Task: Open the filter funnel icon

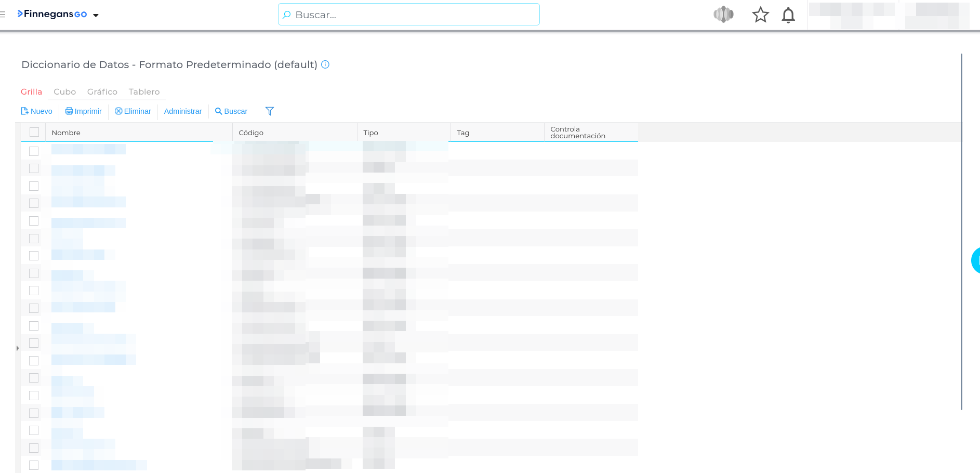Action: [x=269, y=111]
